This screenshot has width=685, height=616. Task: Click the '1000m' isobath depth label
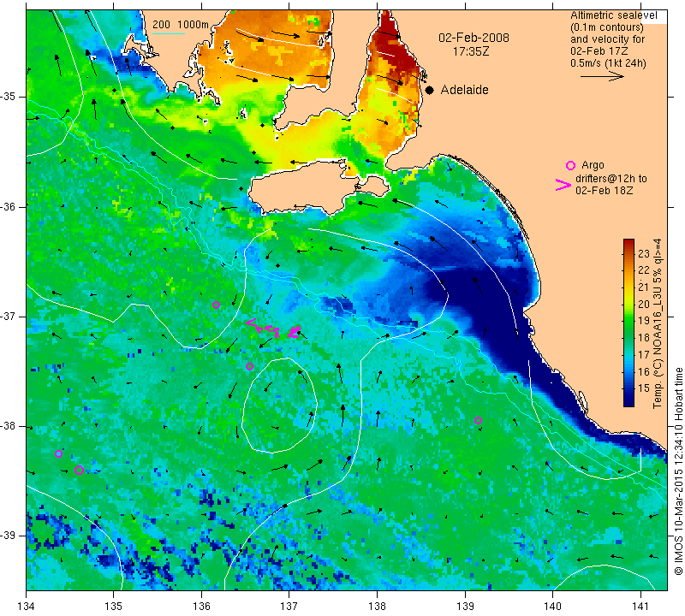194,25
